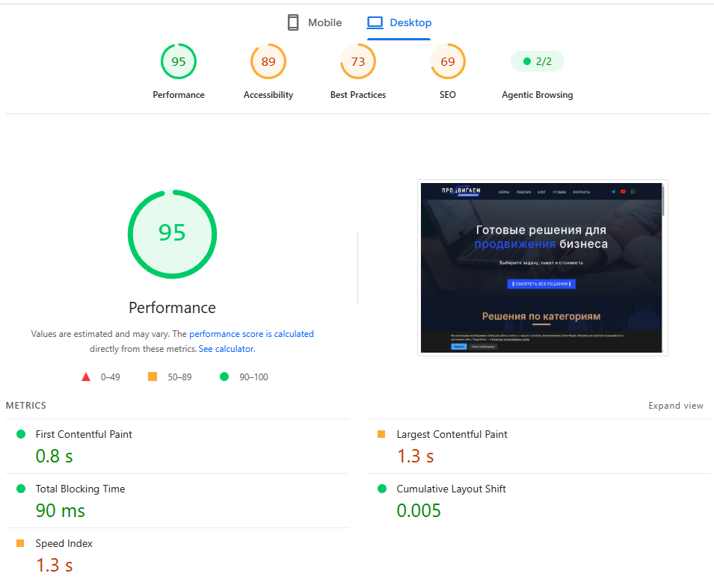Click the Performance label under the gauge row
Screen dimensions: 714x588
click(179, 95)
